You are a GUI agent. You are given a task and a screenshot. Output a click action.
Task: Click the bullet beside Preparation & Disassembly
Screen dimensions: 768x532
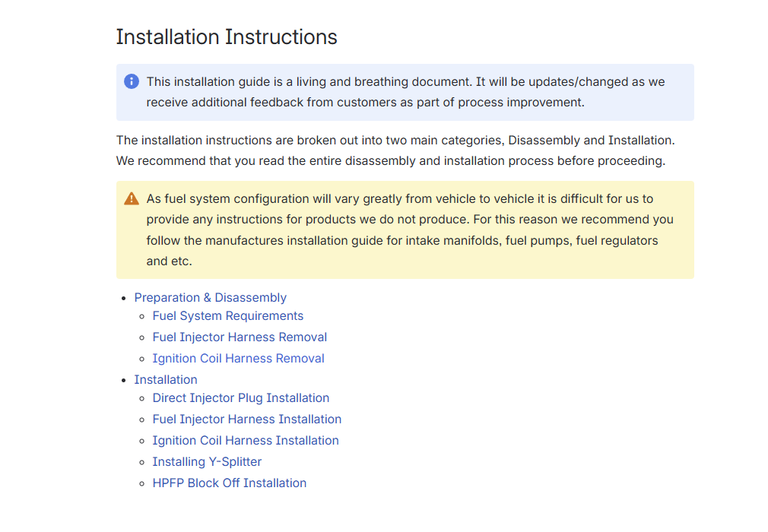point(124,299)
